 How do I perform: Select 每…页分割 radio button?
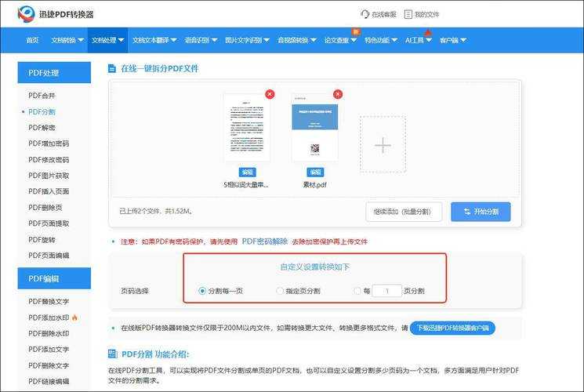(x=357, y=291)
